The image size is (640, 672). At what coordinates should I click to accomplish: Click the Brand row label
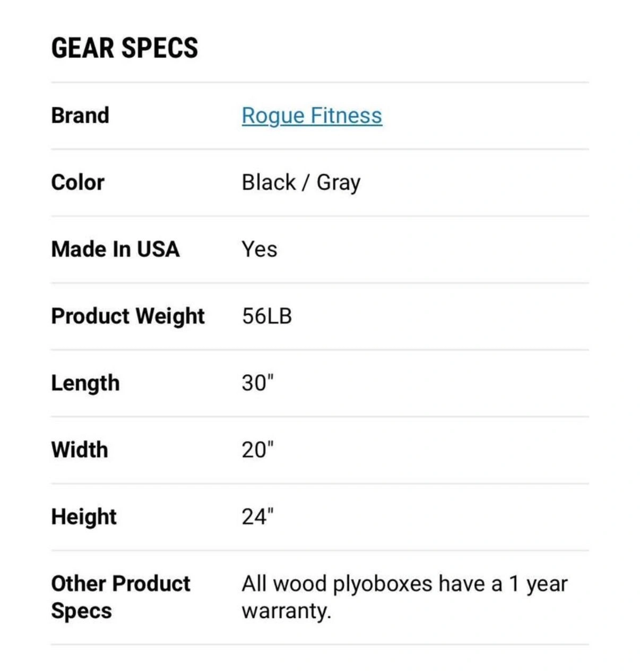80,115
